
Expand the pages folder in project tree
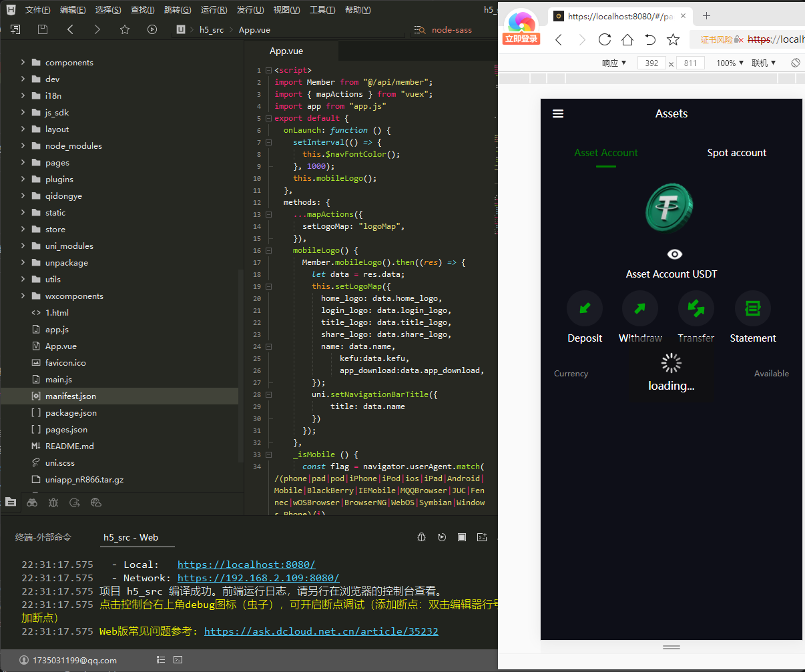point(23,162)
